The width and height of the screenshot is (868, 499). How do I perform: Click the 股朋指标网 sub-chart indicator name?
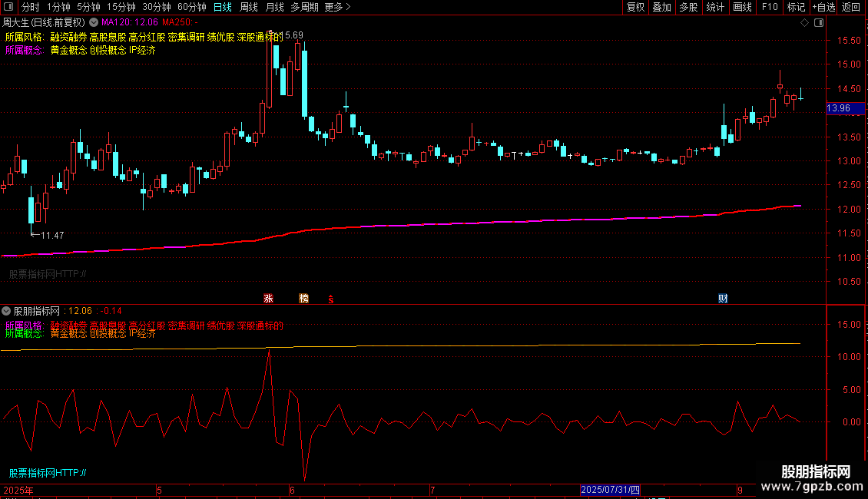pyautogui.click(x=37, y=312)
